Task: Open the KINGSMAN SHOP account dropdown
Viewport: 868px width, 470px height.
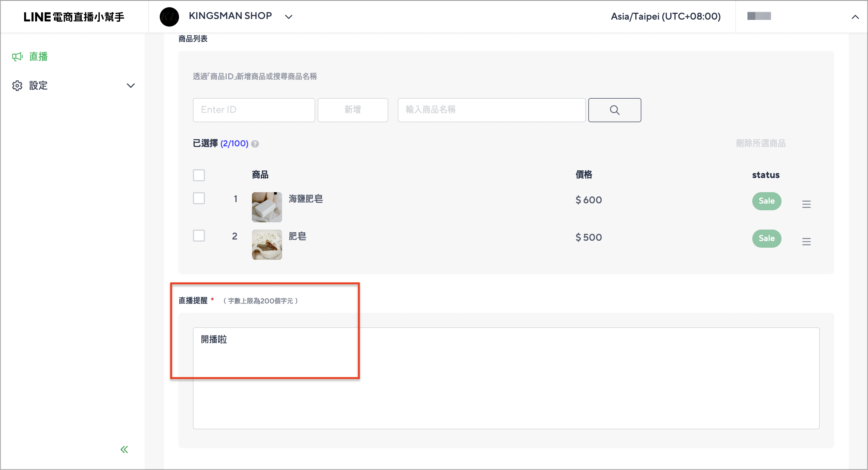Action: click(289, 17)
